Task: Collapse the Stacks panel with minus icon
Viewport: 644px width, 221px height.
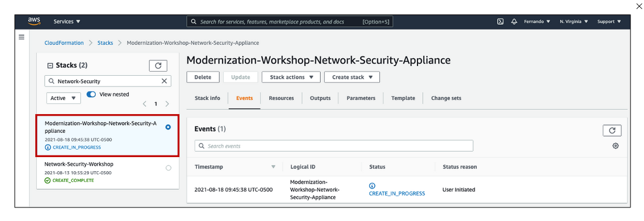Action: tap(50, 65)
